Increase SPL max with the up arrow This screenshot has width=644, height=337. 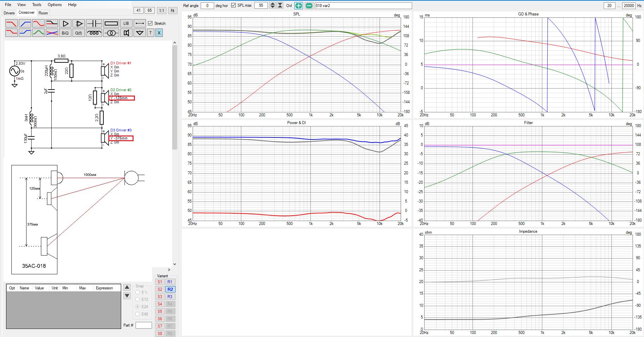(x=273, y=4)
